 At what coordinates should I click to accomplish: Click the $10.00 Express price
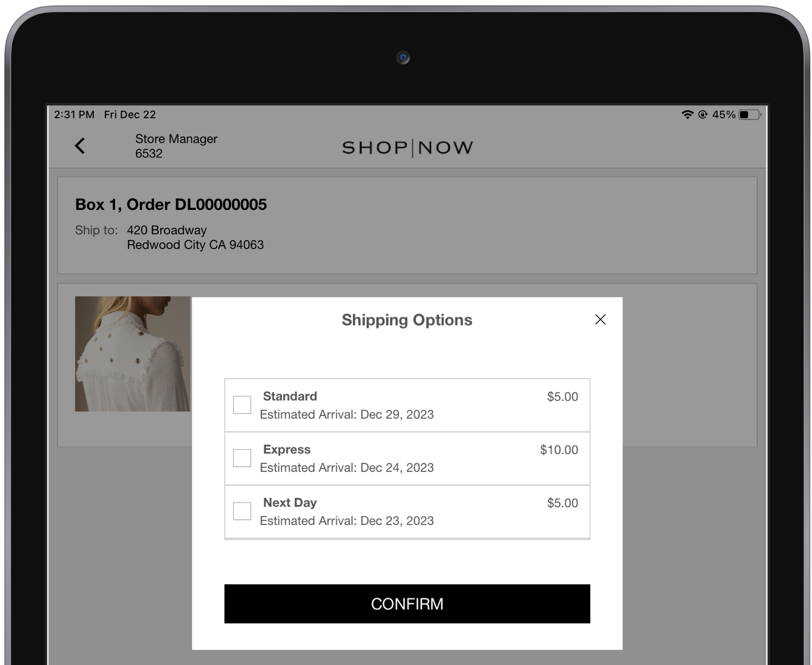(559, 450)
